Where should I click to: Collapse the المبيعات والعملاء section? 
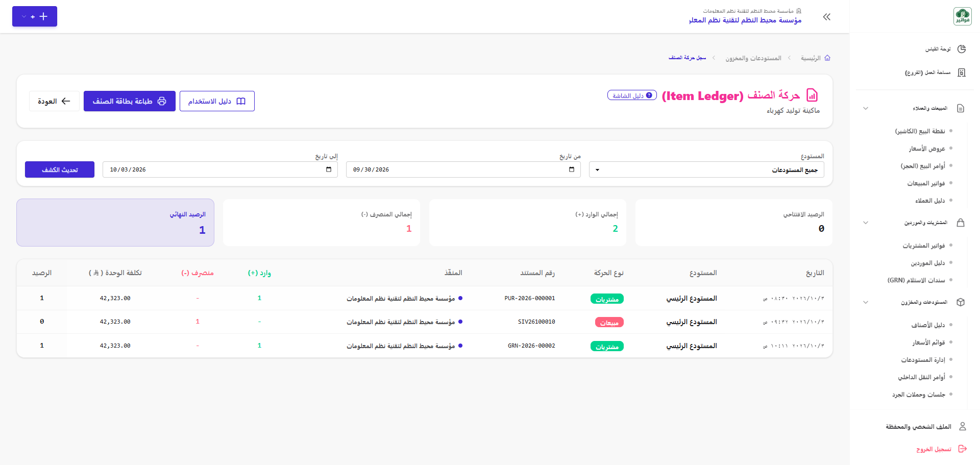click(866, 108)
